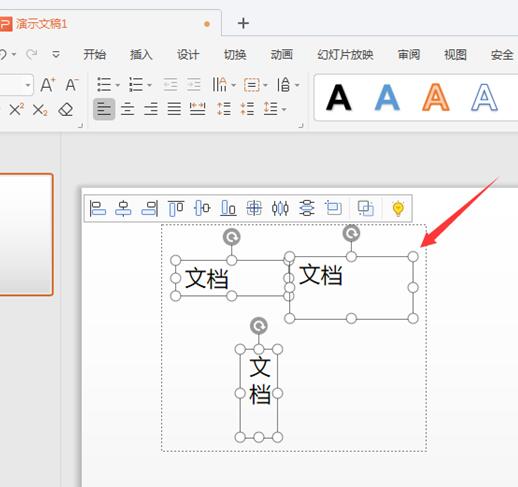Switch to the 动画 tab
The height and width of the screenshot is (487, 518).
[x=281, y=55]
